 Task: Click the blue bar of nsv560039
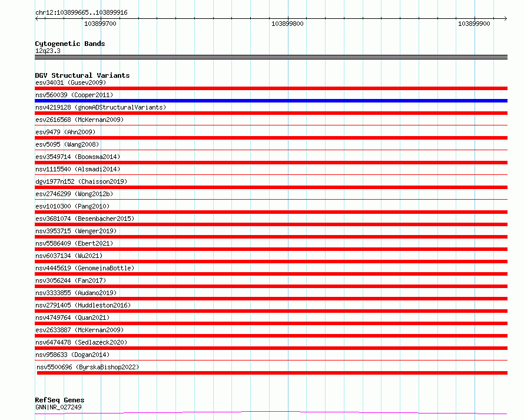point(271,101)
